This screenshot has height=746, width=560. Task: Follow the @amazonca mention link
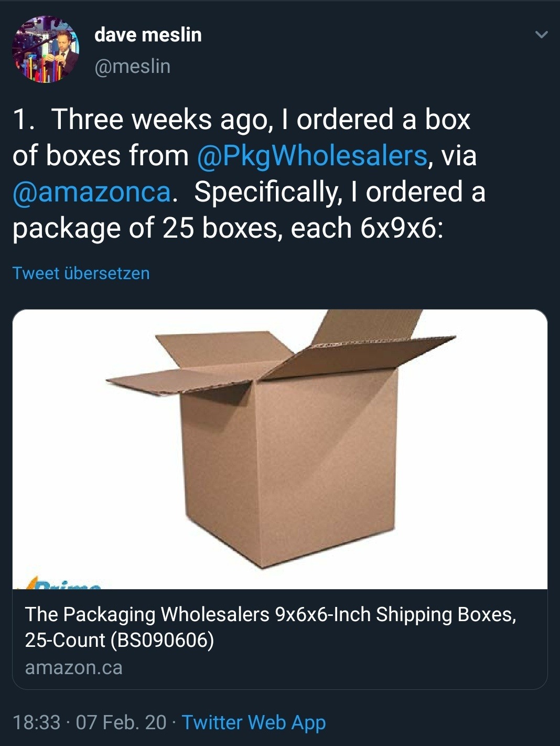tap(92, 192)
